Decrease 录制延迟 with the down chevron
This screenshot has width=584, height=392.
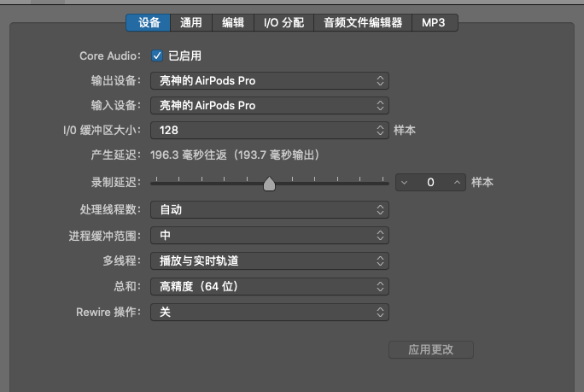tap(404, 183)
